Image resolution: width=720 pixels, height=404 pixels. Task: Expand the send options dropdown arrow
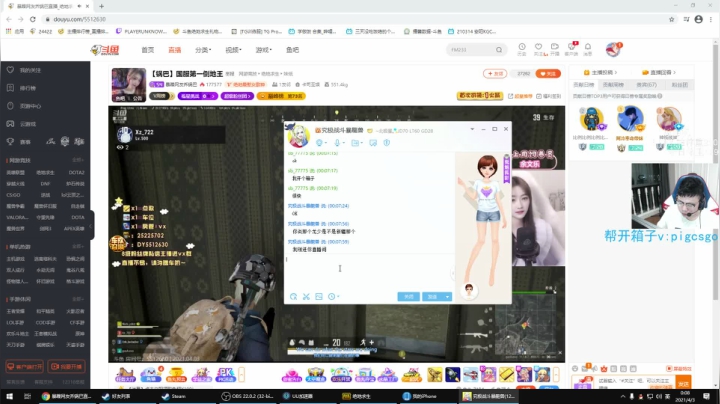click(447, 297)
